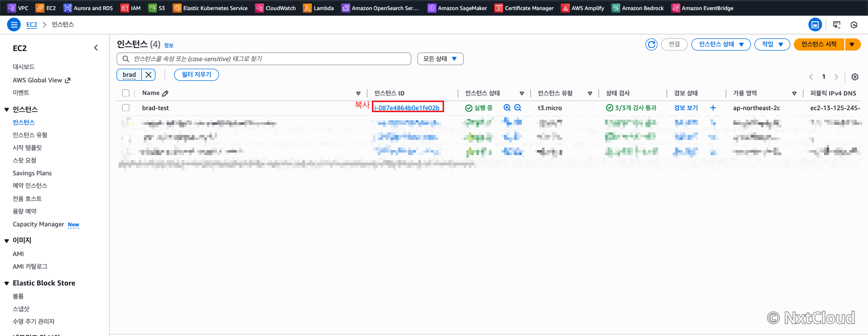
Task: Open Amazon OpenSearch Service shortcut
Action: tap(380, 8)
